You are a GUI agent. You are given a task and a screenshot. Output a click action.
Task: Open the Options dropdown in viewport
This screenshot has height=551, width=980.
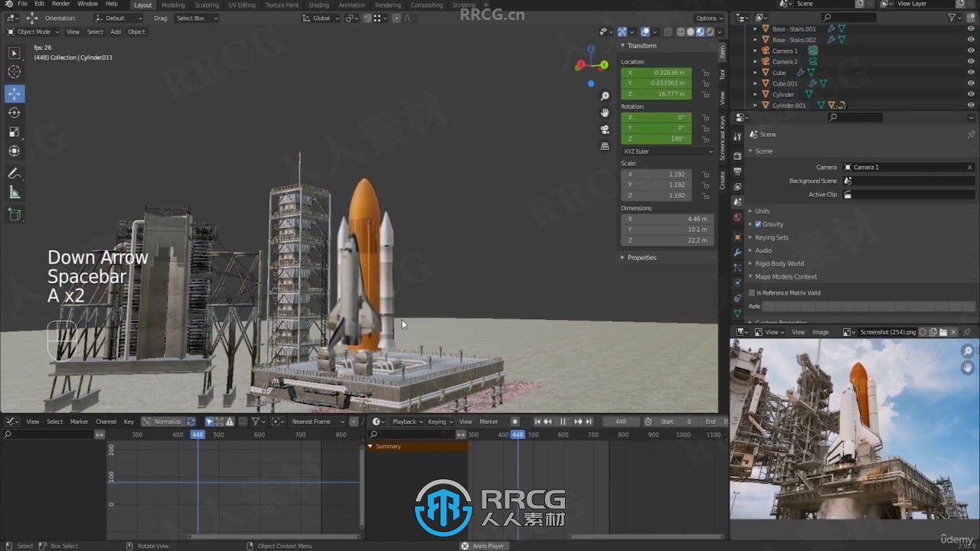coord(710,18)
